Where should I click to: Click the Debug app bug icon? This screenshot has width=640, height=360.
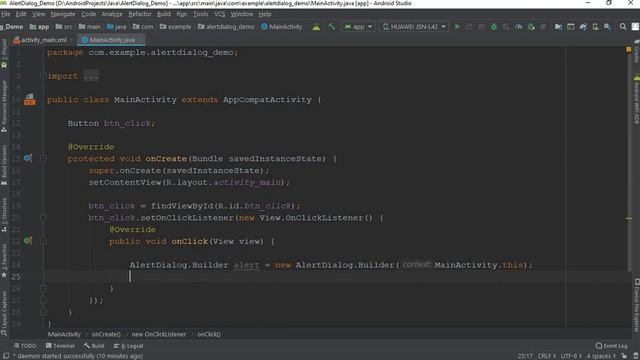click(493, 27)
